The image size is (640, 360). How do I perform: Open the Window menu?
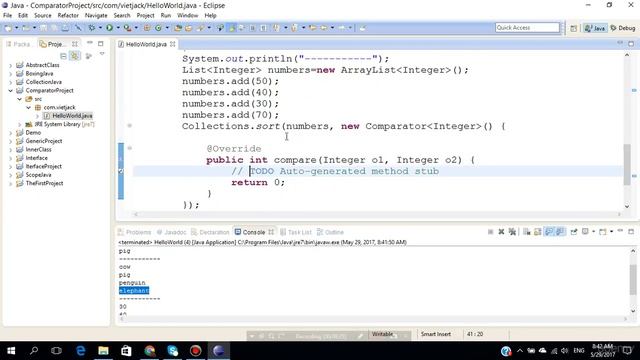187,16
